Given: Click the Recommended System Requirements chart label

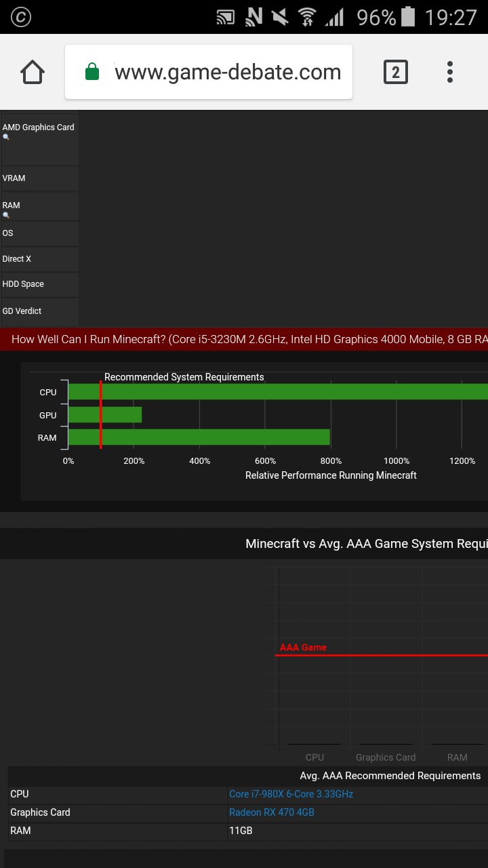Looking at the screenshot, I should pos(184,377).
